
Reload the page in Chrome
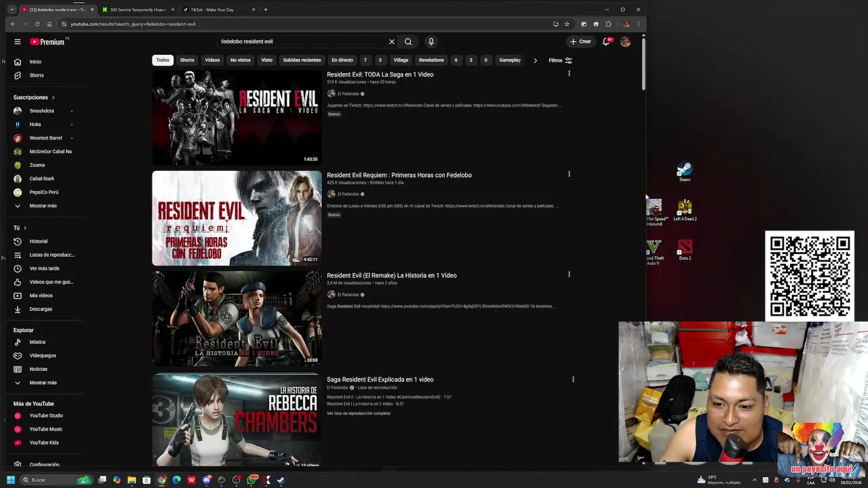click(x=37, y=24)
